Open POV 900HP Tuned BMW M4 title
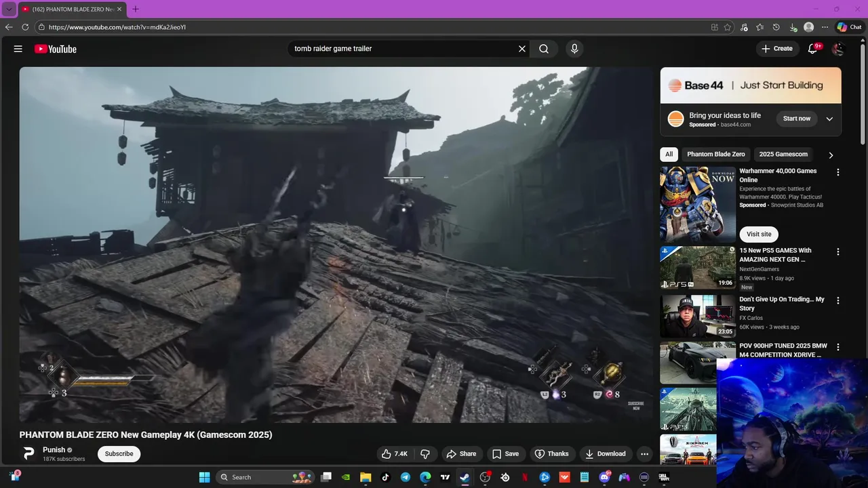 point(783,350)
